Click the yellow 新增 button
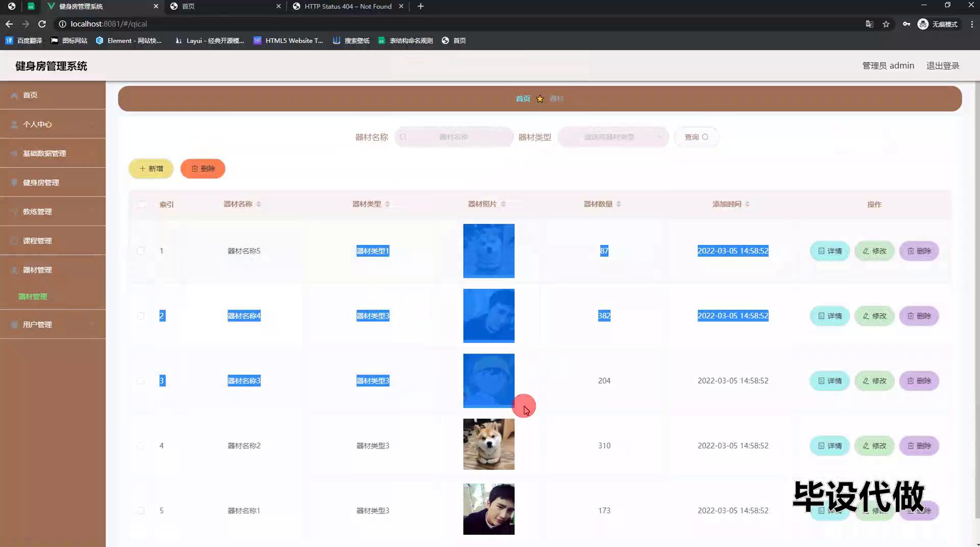This screenshot has height=547, width=980. point(151,168)
